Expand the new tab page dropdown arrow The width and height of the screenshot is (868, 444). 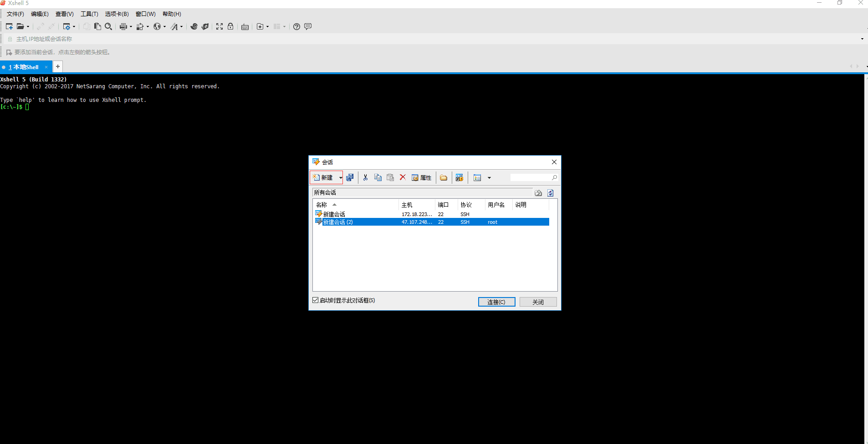[267, 27]
